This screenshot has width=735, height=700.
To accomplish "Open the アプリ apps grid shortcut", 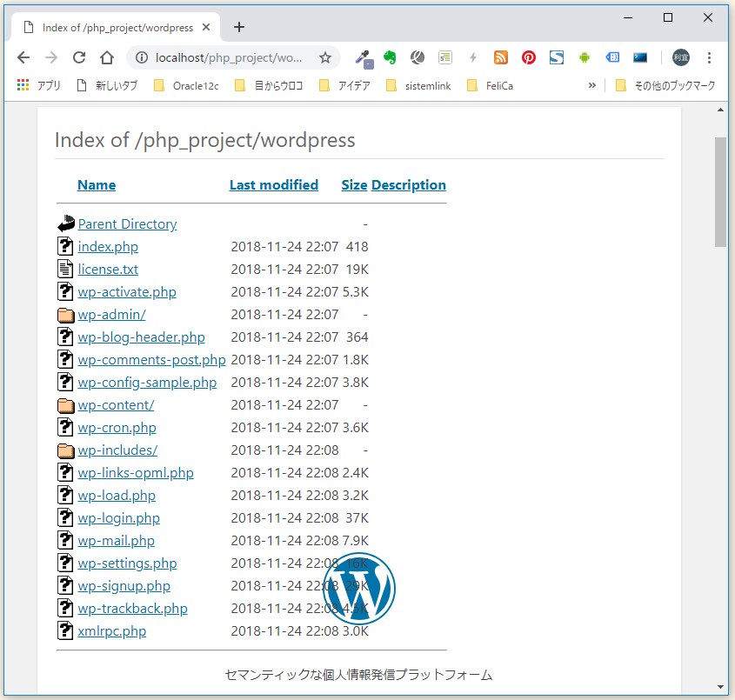I will coord(39,85).
